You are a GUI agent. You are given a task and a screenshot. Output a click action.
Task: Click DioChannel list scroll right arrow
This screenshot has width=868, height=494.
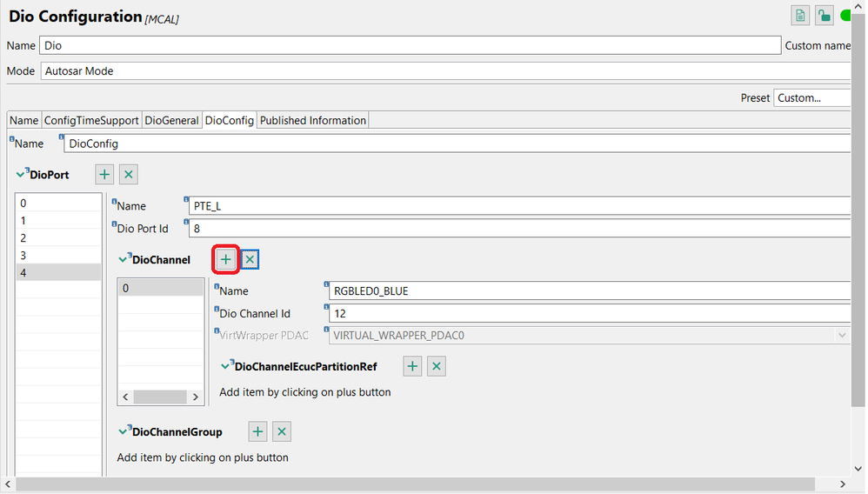coord(196,397)
